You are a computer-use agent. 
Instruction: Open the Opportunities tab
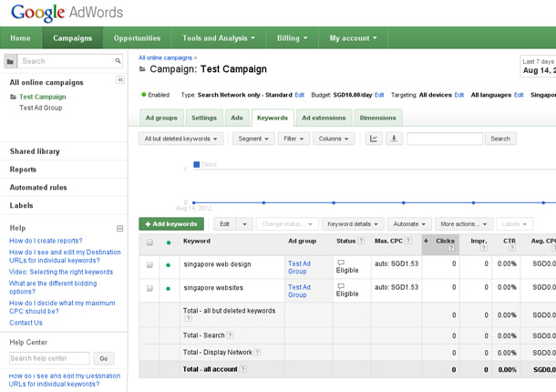pos(137,38)
